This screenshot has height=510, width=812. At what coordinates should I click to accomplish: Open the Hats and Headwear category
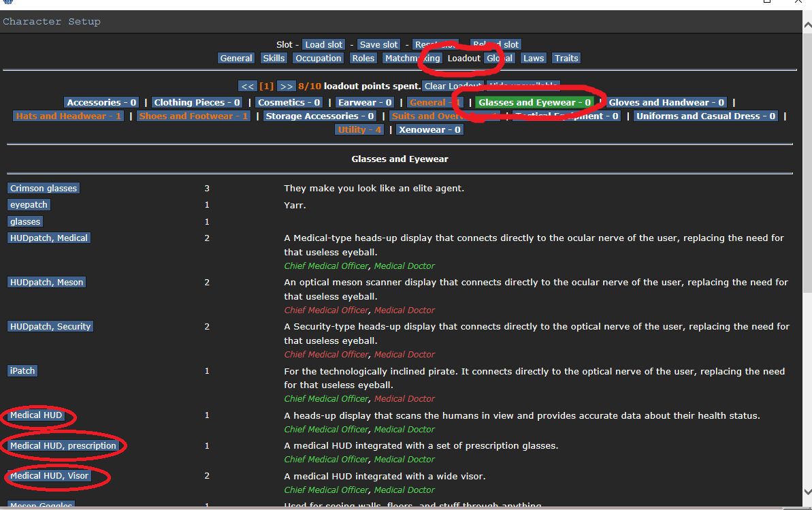68,116
